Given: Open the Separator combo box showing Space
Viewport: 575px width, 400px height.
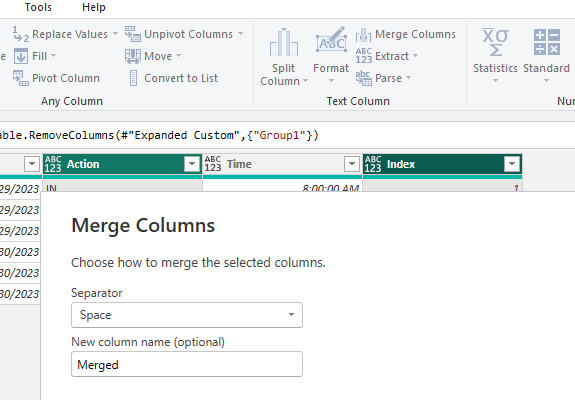Looking at the screenshot, I should point(187,315).
